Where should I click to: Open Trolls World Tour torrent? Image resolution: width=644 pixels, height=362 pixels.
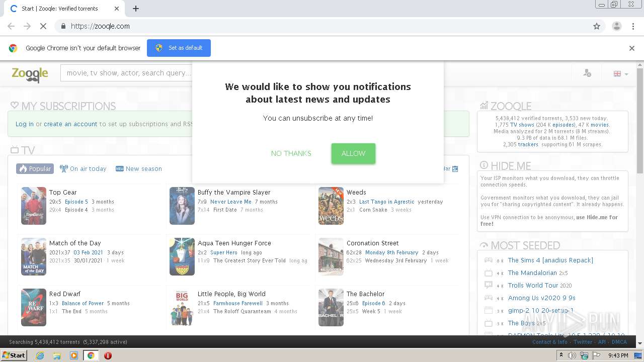pyautogui.click(x=533, y=285)
